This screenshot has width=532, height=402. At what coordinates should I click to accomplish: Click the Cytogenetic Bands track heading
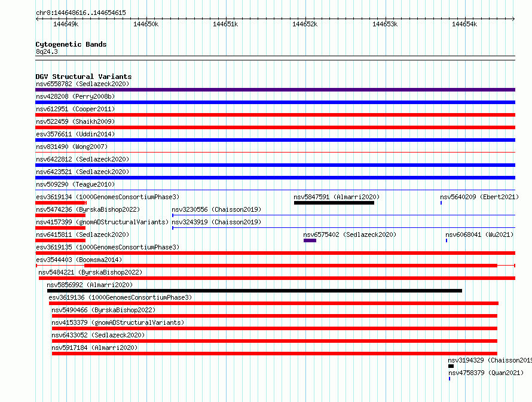71,44
